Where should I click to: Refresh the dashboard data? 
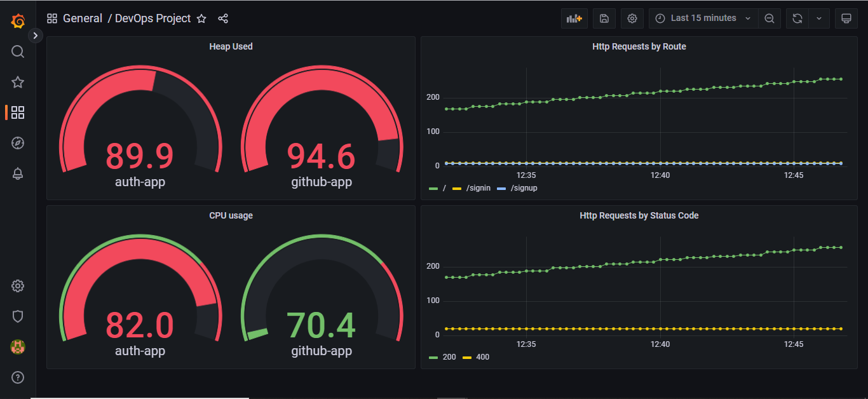click(797, 18)
